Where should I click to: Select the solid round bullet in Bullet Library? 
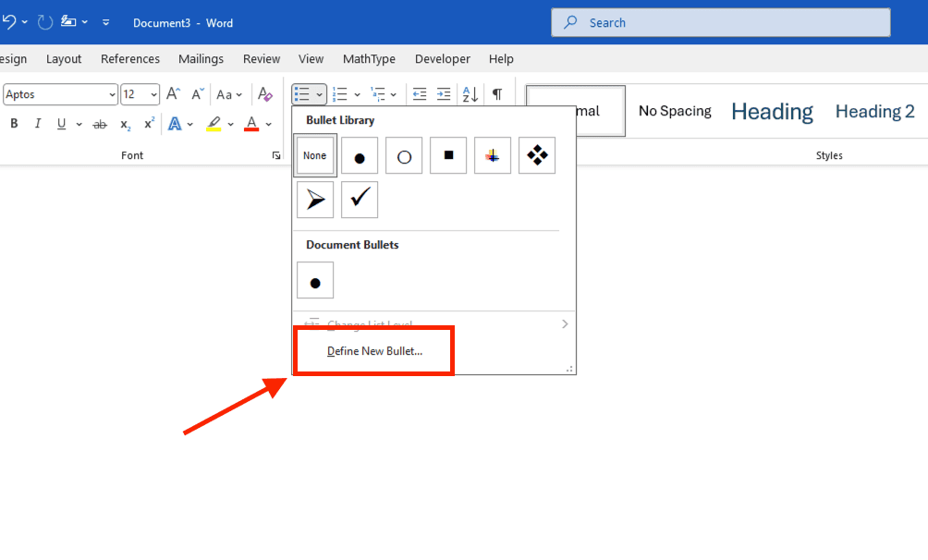tap(360, 155)
